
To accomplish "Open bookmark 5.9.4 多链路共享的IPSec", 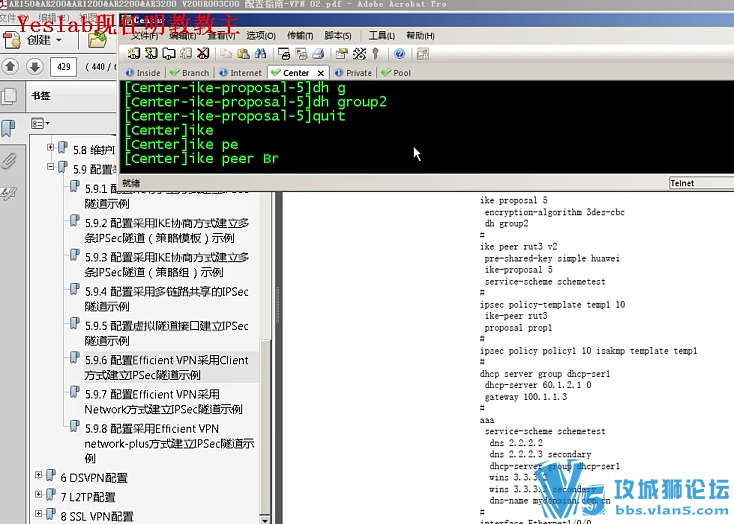I will click(167, 298).
